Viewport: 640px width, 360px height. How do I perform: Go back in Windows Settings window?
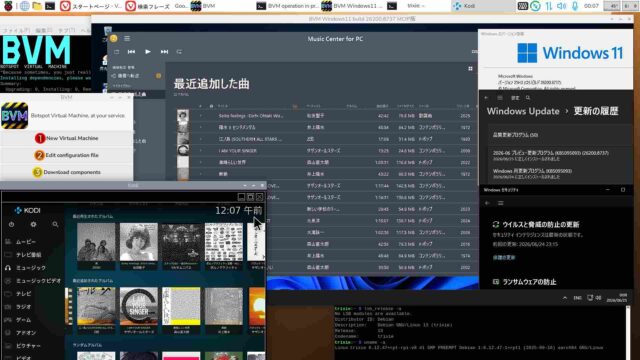coord(486,98)
